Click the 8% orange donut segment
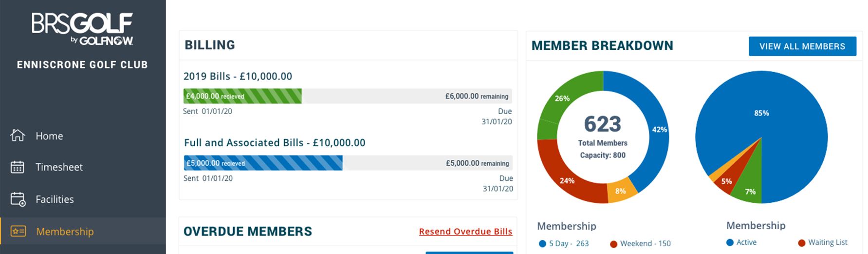The width and height of the screenshot is (868, 254). (621, 191)
